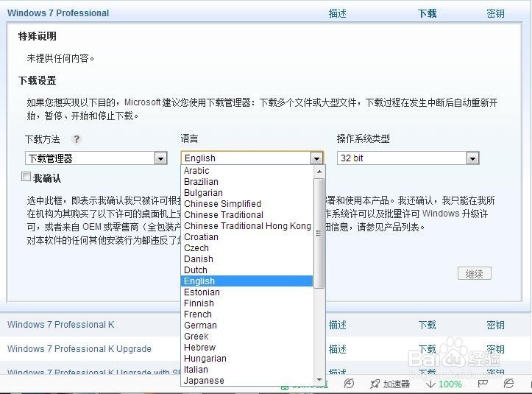
Task: Select Bulgarian in the language list
Action: 247,193
